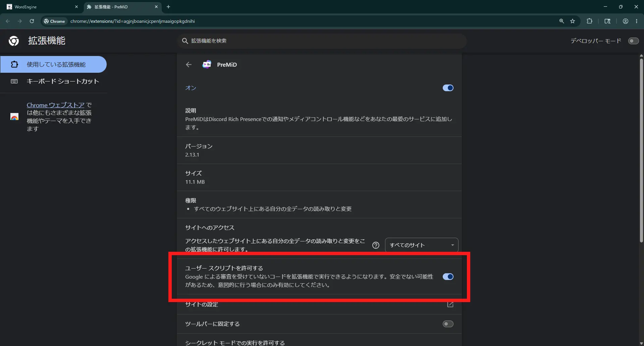Open キーボード ショートカット in sidebar
This screenshot has height=346, width=644.
(54, 81)
